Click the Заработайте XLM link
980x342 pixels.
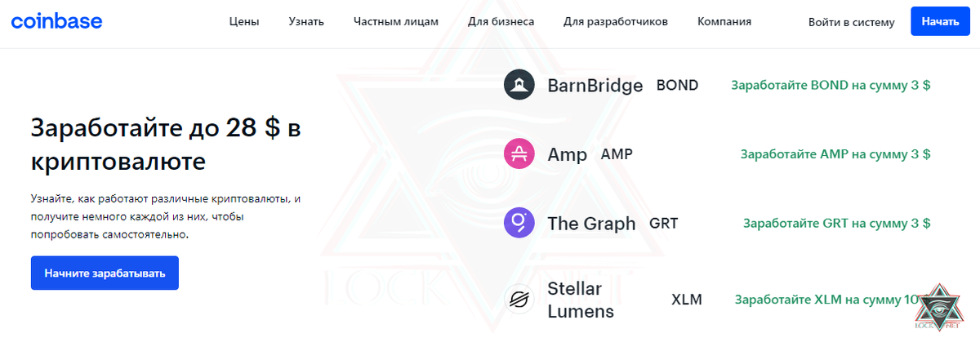click(826, 300)
